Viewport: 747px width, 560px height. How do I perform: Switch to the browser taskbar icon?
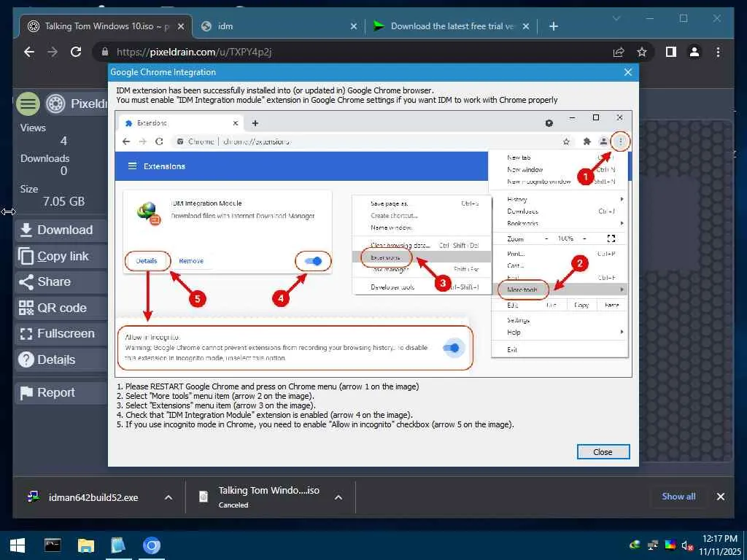click(x=152, y=545)
